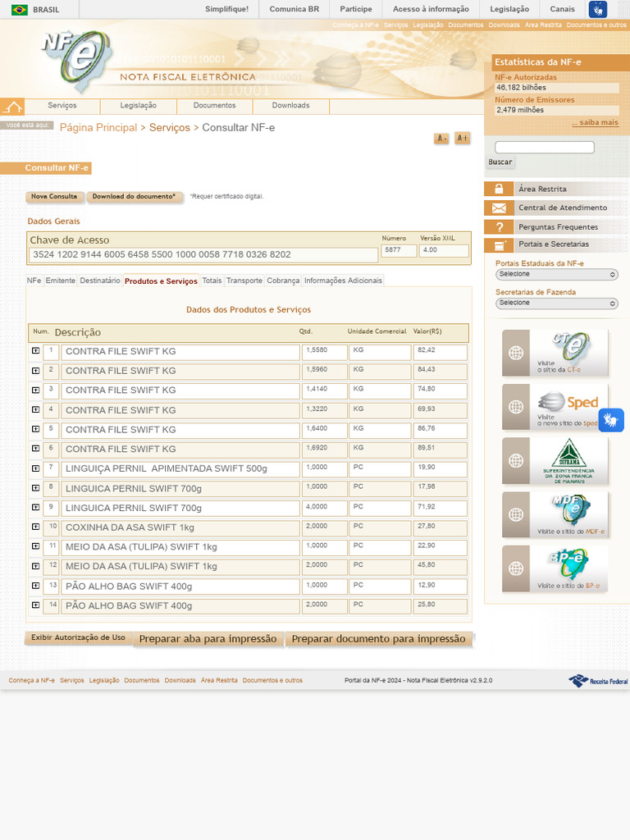Select the Produtos e Serviços tab

pyautogui.click(x=161, y=281)
